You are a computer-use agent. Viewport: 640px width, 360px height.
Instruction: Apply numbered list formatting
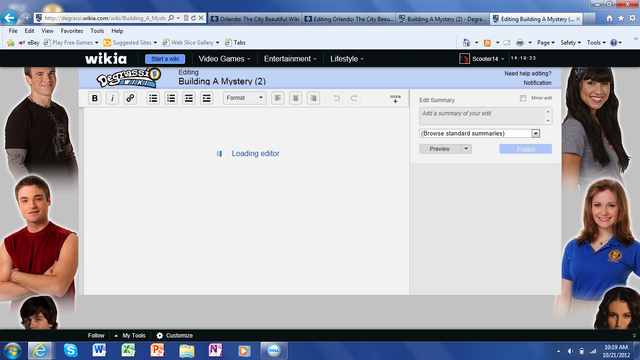click(171, 98)
